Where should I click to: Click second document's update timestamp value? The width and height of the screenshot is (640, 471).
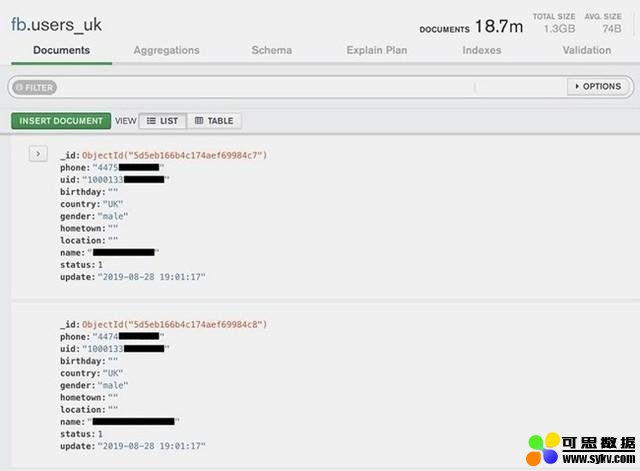pyautogui.click(x=151, y=446)
